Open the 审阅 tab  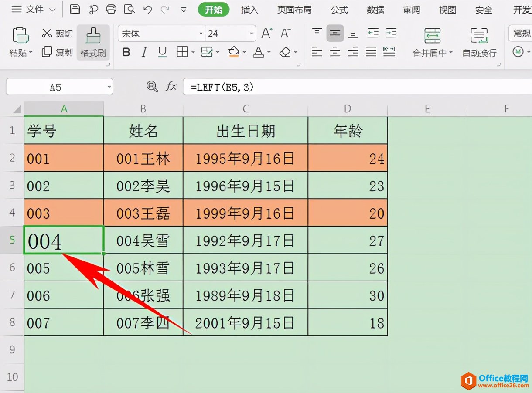[412, 10]
